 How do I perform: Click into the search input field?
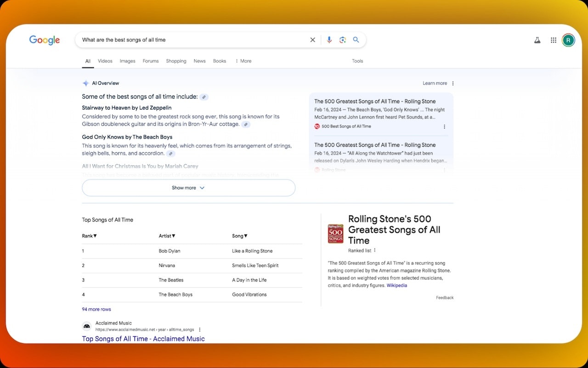pos(193,40)
